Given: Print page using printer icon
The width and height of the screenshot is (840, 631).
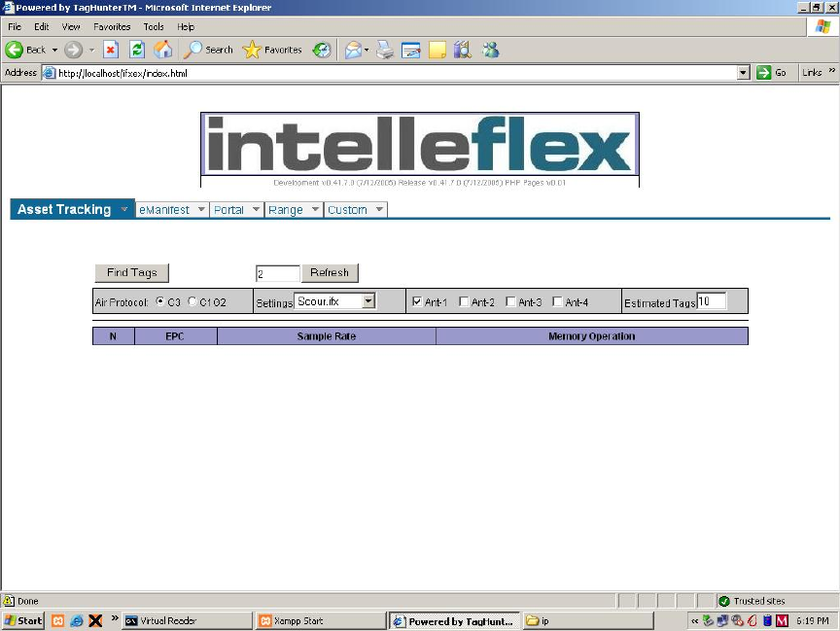Looking at the screenshot, I should coord(385,50).
